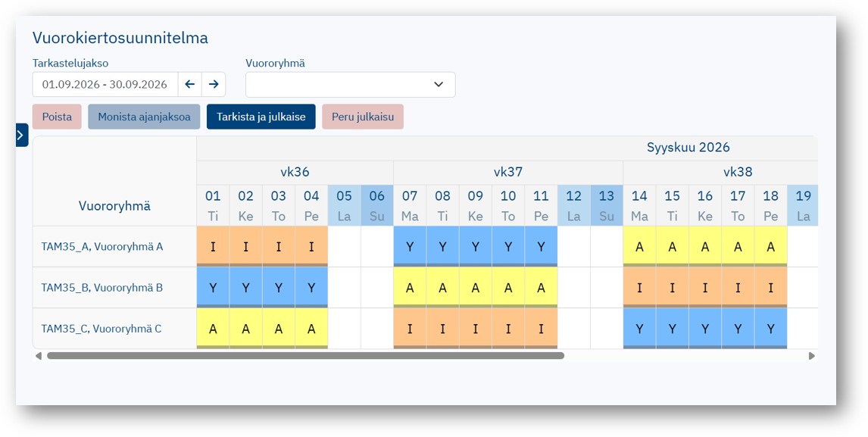Click the scrollbar right arrow
The height and width of the screenshot is (437, 868).
click(811, 356)
